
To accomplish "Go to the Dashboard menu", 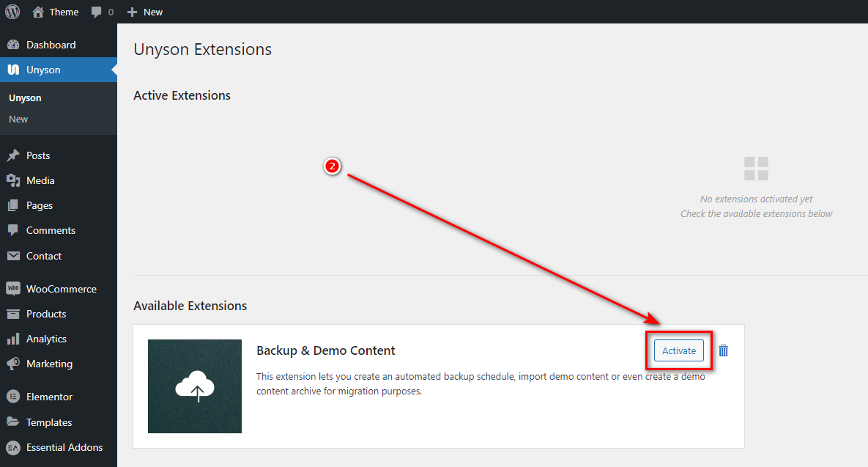I will click(51, 45).
